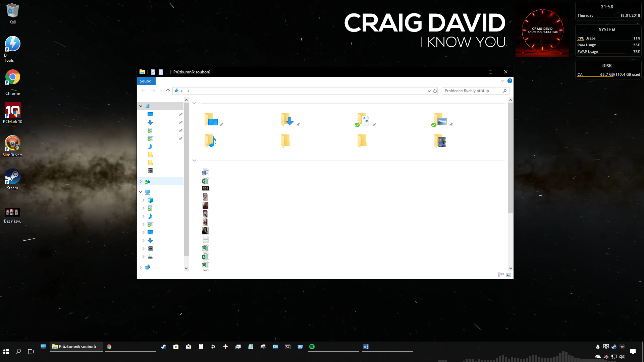This screenshot has width=644, height=362.
Task: Toggle pin next to Pictures folder tile
Action: point(451,124)
